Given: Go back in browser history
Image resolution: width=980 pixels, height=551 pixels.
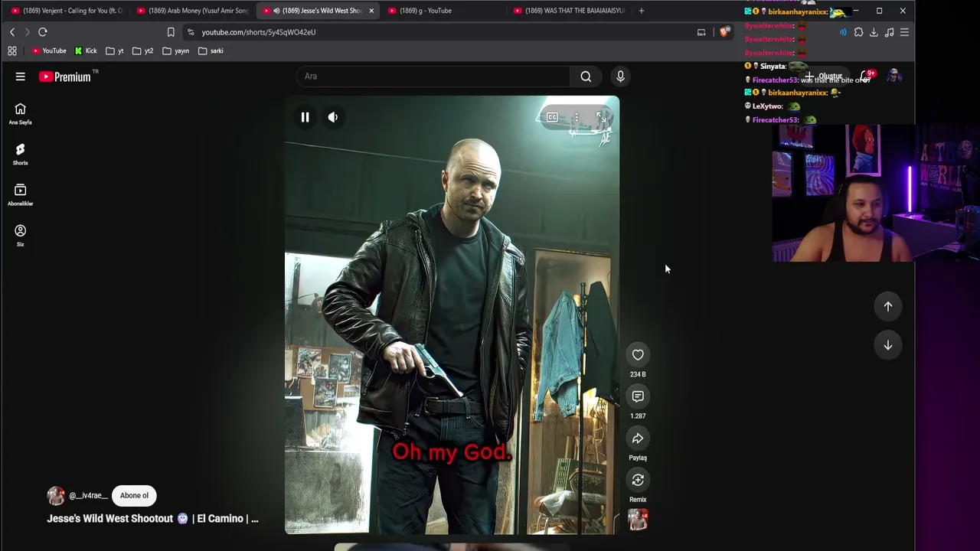Looking at the screenshot, I should [x=12, y=32].
